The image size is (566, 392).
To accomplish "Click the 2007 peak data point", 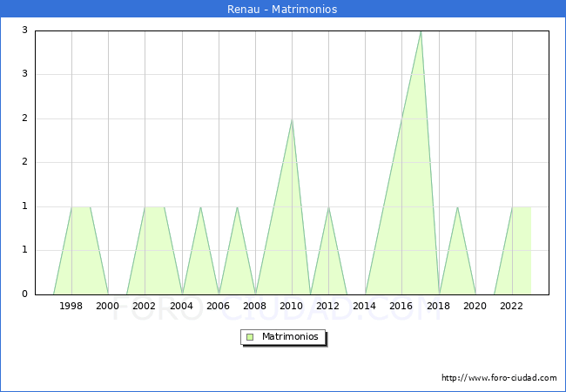I will [237, 207].
